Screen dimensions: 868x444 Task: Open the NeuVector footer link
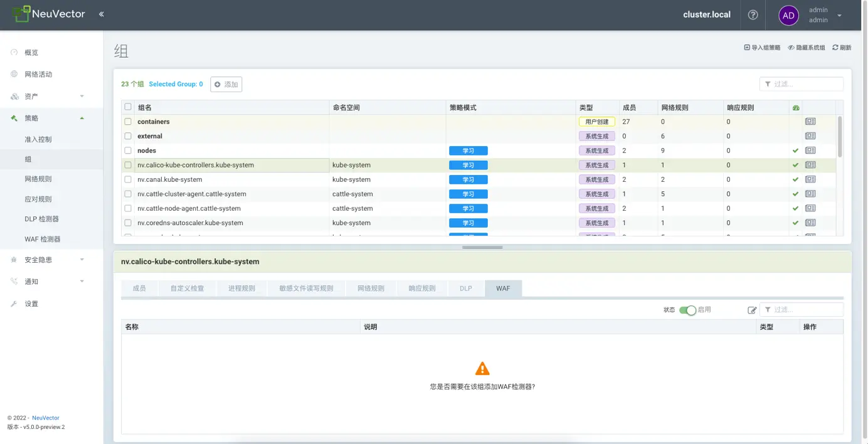46,418
